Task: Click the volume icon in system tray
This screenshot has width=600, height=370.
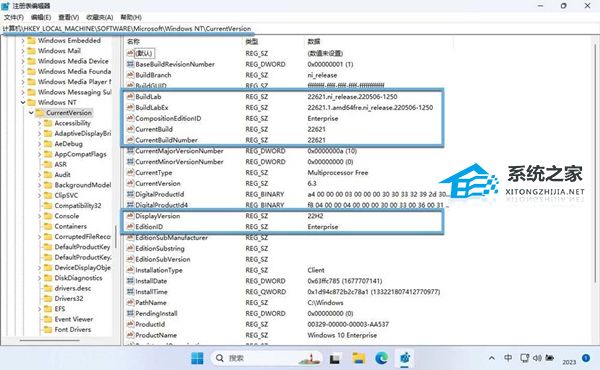Action: pyautogui.click(x=537, y=358)
